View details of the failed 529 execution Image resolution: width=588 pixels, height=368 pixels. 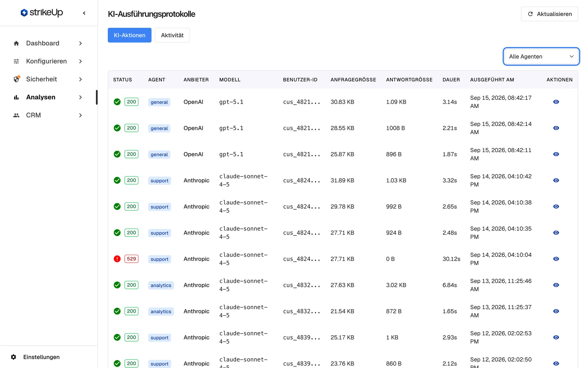(x=556, y=259)
